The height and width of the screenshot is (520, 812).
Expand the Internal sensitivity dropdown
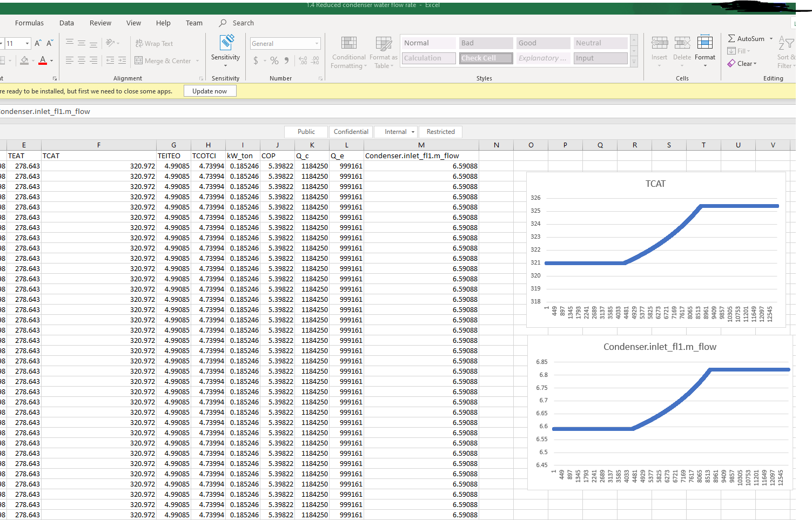[413, 132]
